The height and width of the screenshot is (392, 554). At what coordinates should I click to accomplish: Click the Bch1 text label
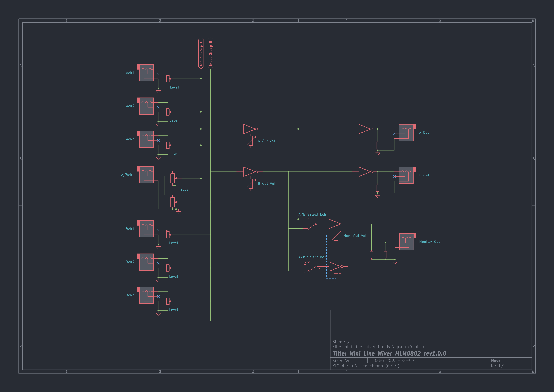(130, 229)
